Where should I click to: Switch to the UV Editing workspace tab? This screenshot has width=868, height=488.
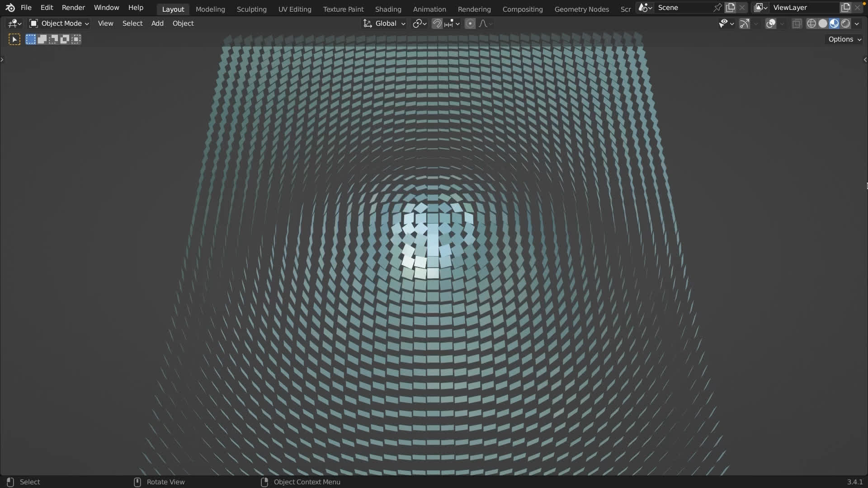pos(295,9)
